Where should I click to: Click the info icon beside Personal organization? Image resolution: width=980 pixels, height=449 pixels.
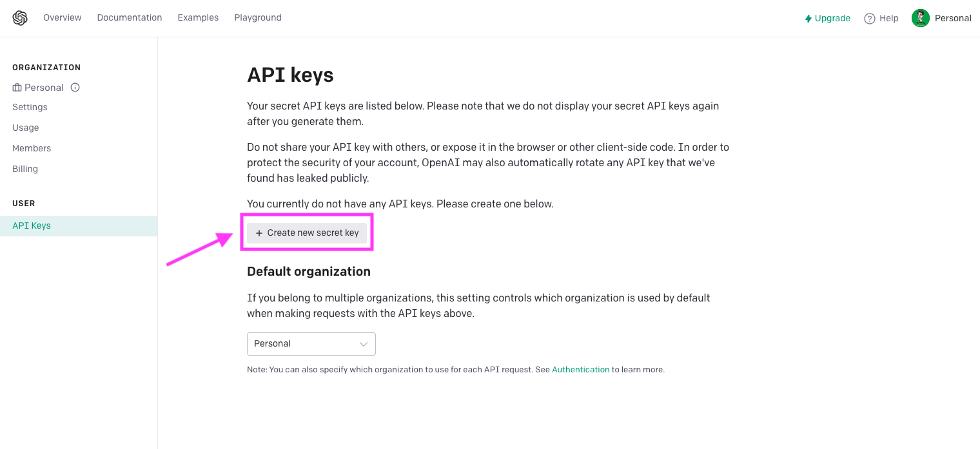tap(75, 87)
